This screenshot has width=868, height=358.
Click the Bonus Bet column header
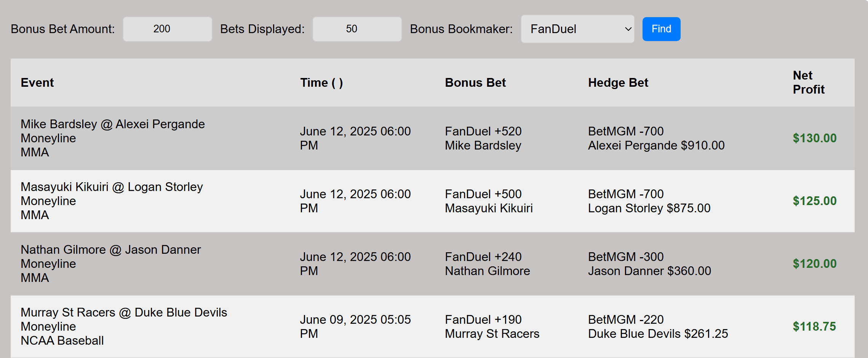tap(475, 82)
